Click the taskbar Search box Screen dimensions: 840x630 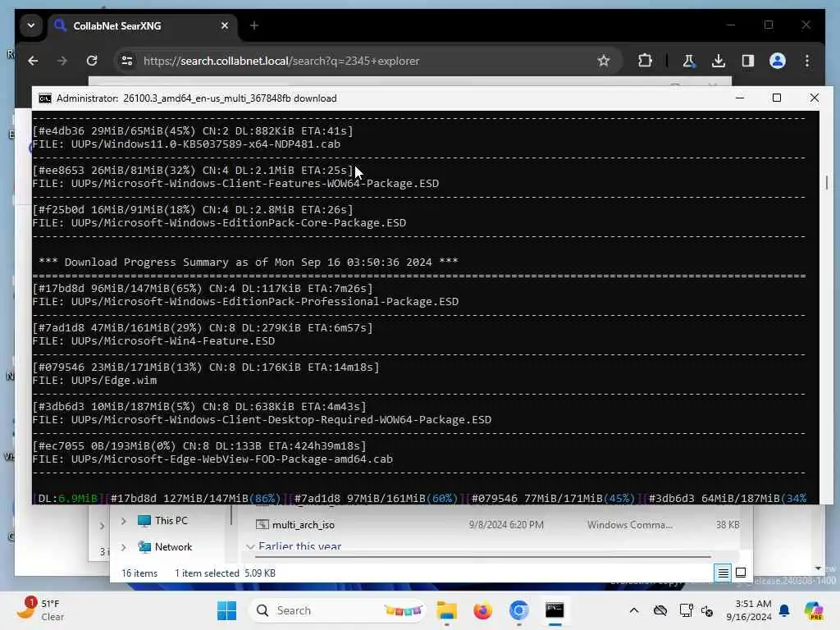click(337, 610)
